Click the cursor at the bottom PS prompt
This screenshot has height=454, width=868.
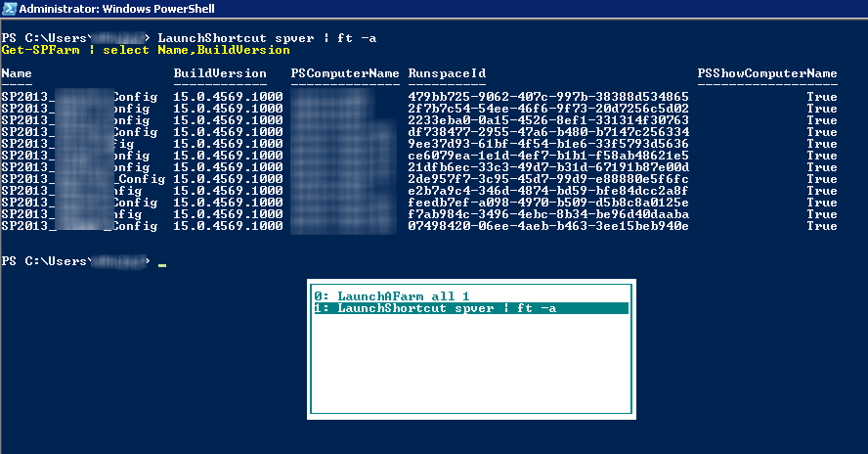coord(161,265)
